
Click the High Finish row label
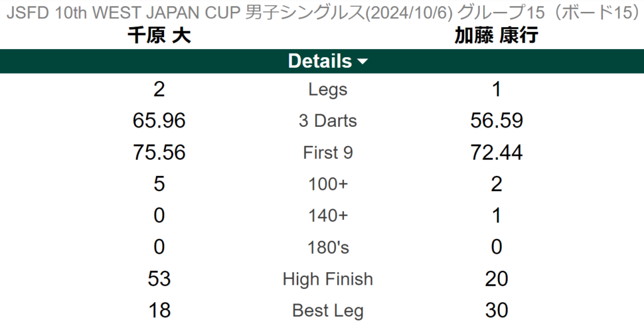pyautogui.click(x=328, y=279)
